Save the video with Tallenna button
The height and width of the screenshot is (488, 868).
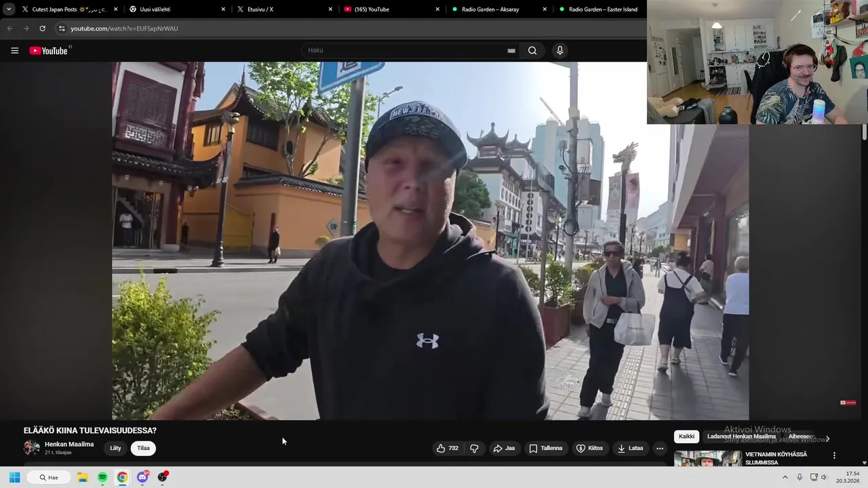click(x=546, y=448)
